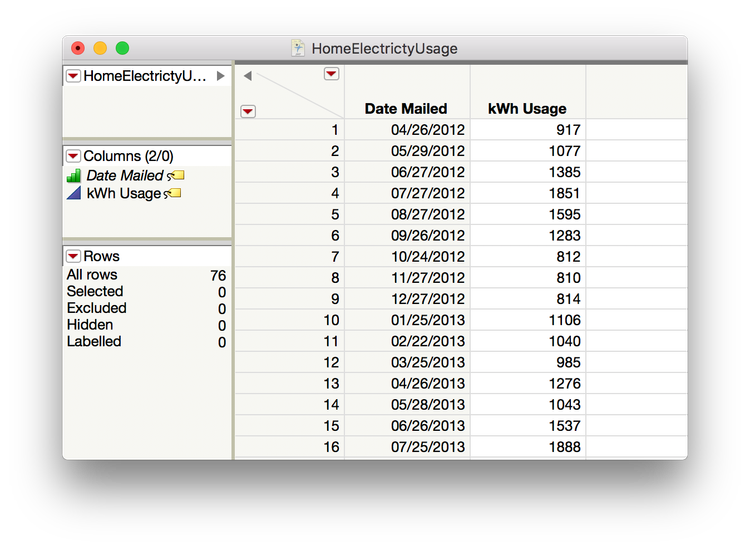Click the Selected rows count entry
This screenshot has height=549, width=750.
point(95,291)
